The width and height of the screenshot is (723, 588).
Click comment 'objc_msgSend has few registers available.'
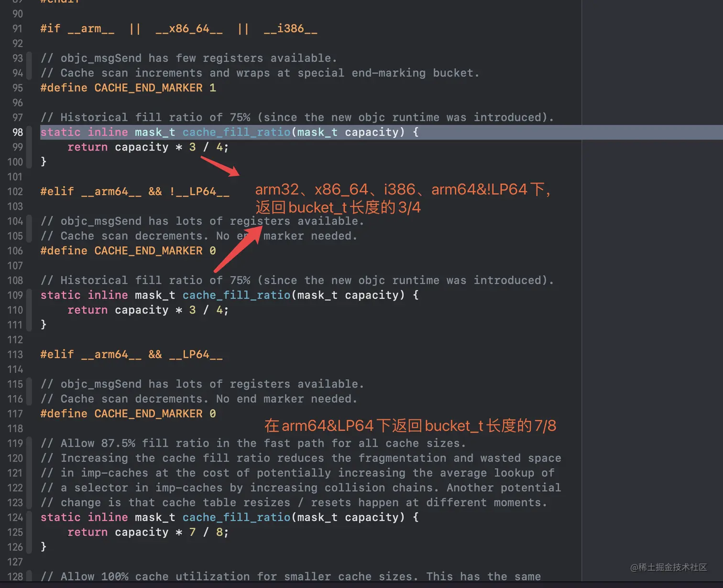tap(189, 58)
